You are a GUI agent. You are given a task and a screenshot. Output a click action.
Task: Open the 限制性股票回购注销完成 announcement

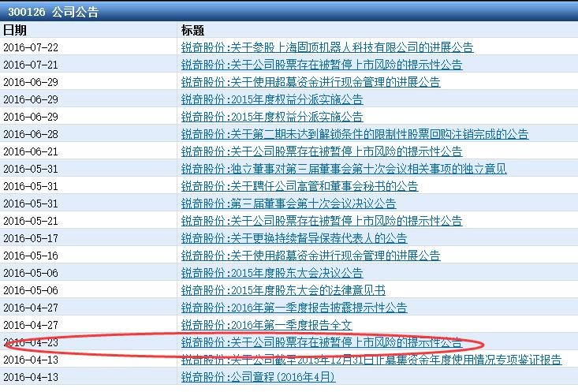[355, 134]
